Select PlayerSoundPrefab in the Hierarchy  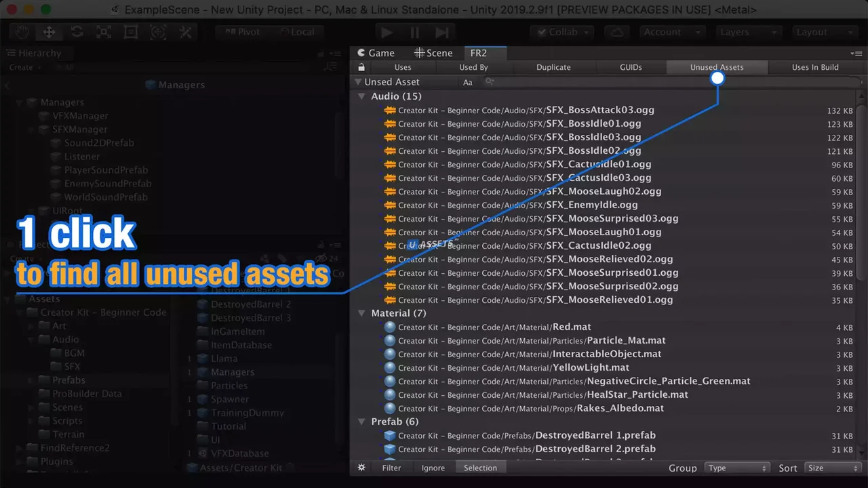click(106, 170)
